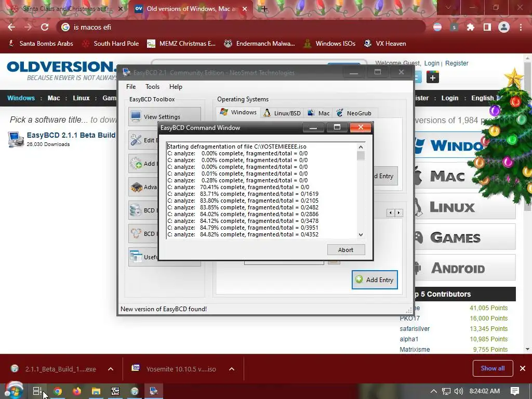This screenshot has height=399, width=532.
Task: Switch to the Linux/BSD tab
Action: [282, 113]
